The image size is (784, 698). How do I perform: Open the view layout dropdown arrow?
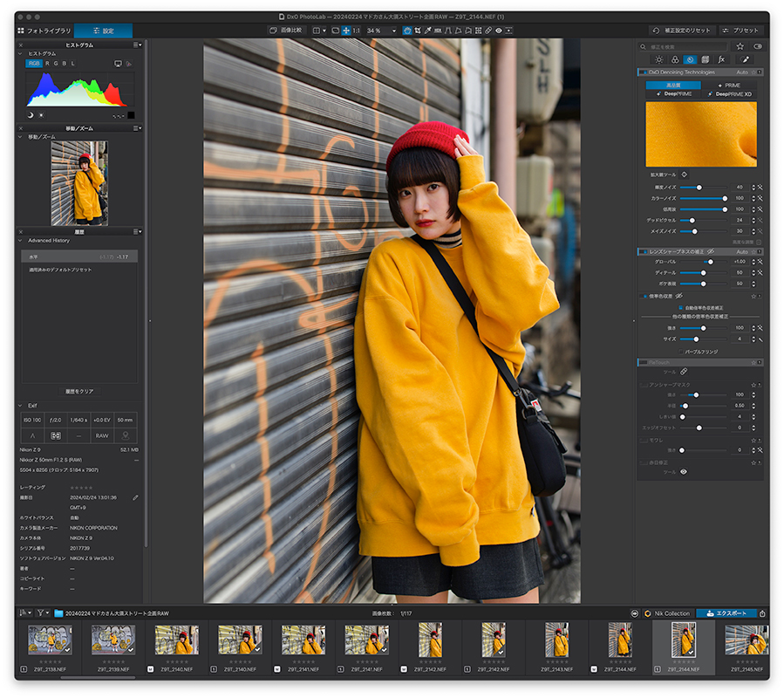(x=324, y=31)
